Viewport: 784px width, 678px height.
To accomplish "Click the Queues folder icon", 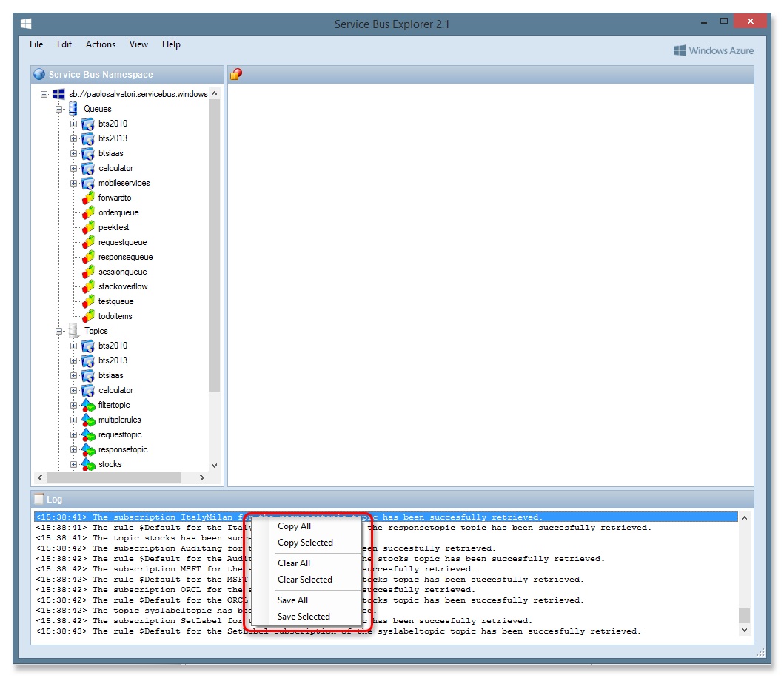I will [73, 109].
